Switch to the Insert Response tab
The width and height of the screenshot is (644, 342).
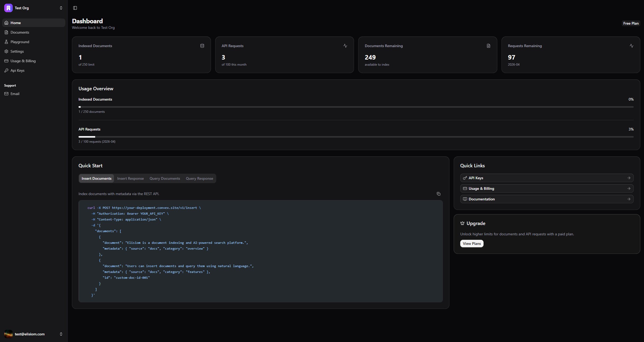click(x=130, y=178)
